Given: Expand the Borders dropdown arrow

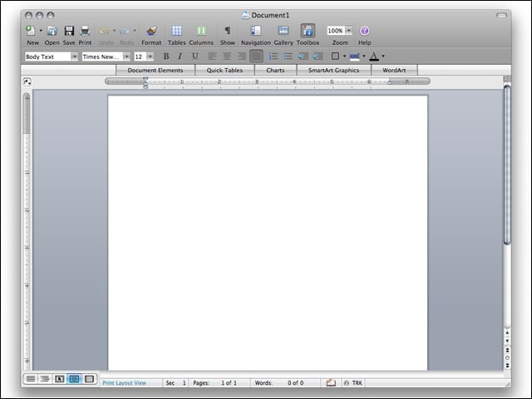Looking at the screenshot, I should tap(344, 57).
